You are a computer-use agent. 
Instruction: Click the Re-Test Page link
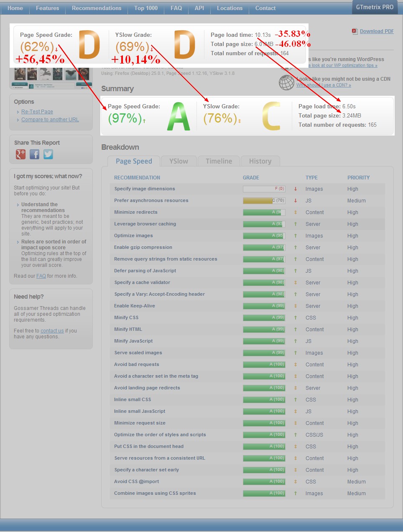coord(37,112)
